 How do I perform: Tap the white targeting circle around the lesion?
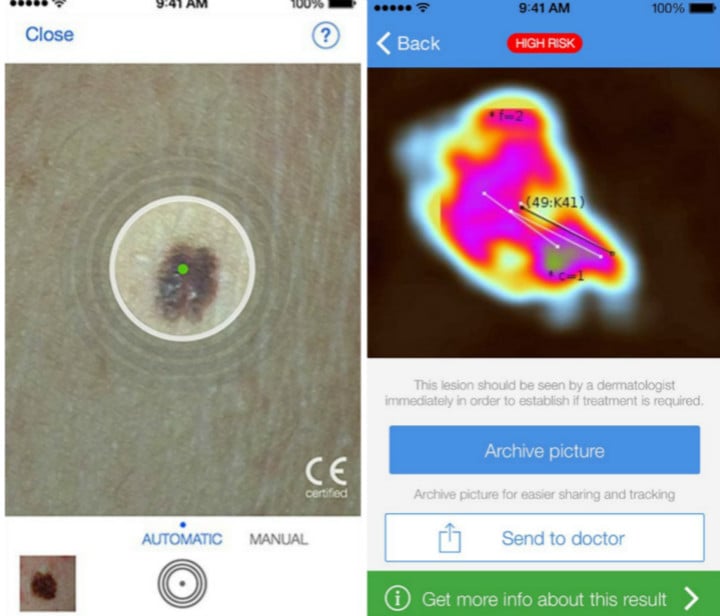coord(182,269)
